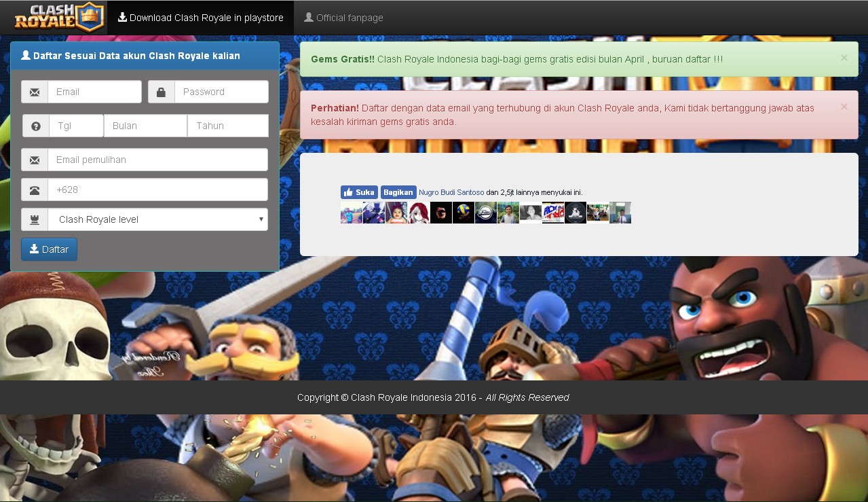The image size is (868, 502).
Task: Focus the +628 phone number field
Action: pos(157,190)
